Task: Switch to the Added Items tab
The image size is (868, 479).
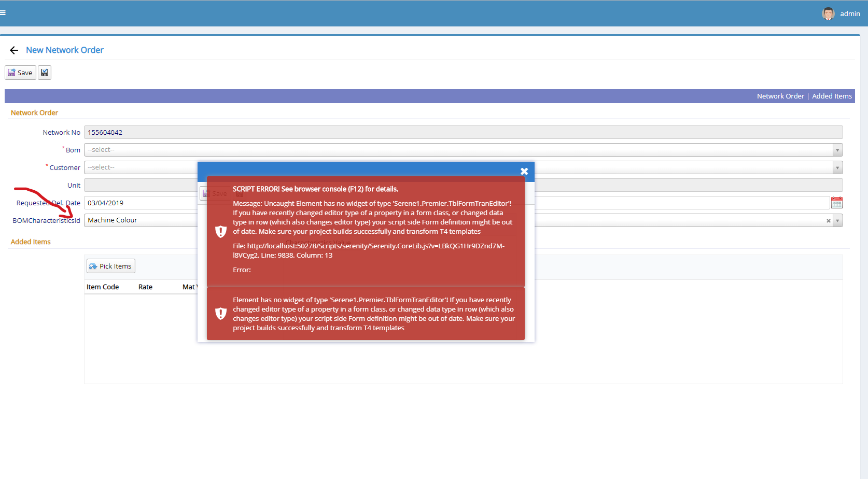Action: [832, 96]
